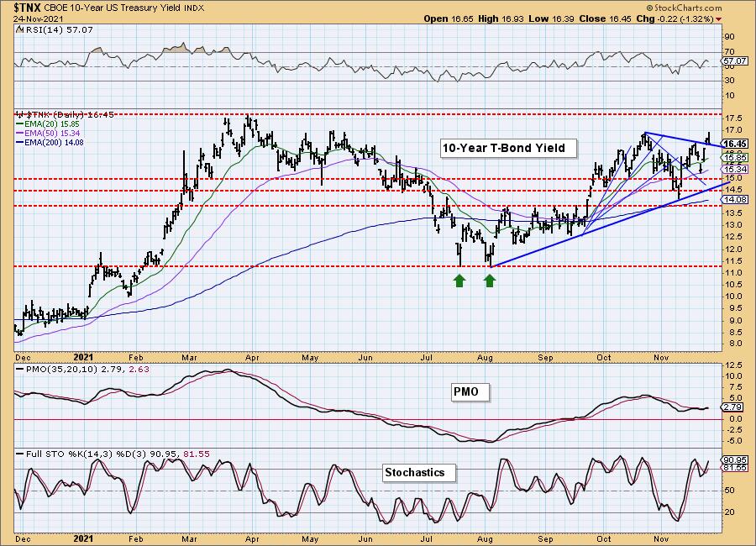756x546 pixels.
Task: Click the Close 16.45 header value
Action: coord(604,18)
